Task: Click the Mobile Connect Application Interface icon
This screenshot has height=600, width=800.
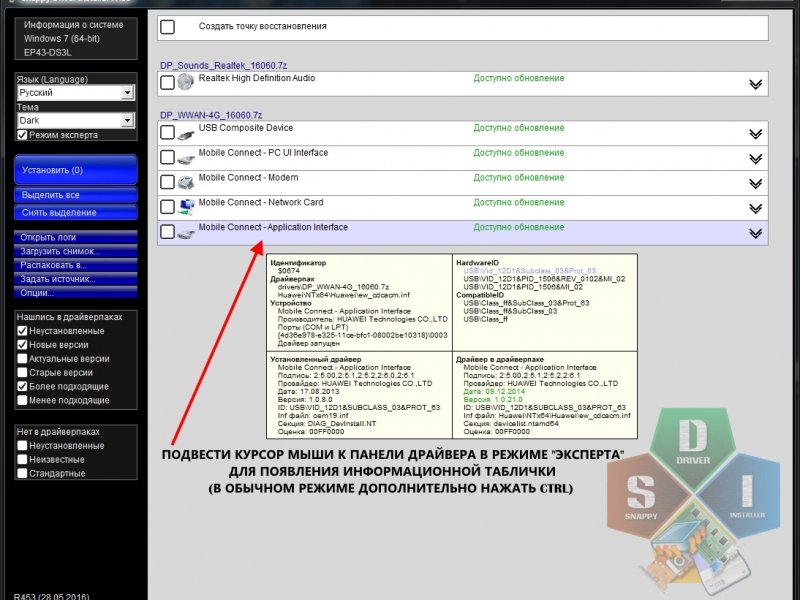Action: coord(186,234)
